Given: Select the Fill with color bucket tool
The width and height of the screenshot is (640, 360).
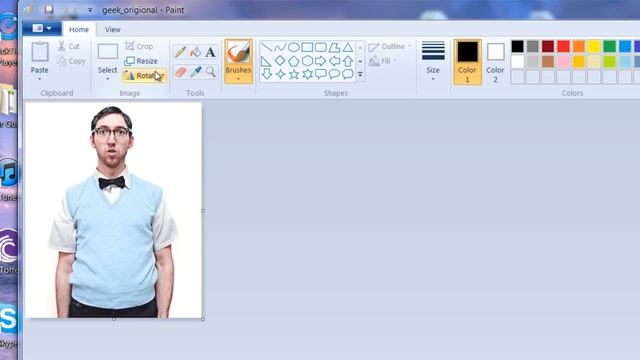Looking at the screenshot, I should (x=196, y=52).
